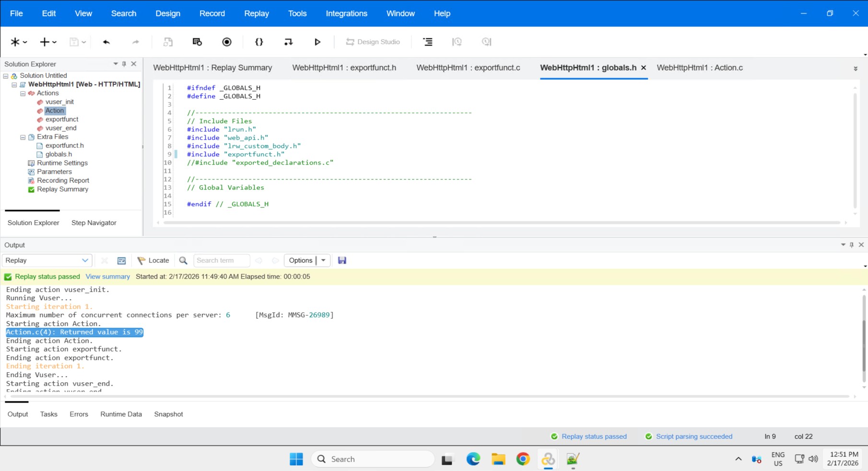Image resolution: width=868 pixels, height=471 pixels.
Task: Collapse the WebHttpHtml1 script tree node
Action: click(14, 85)
